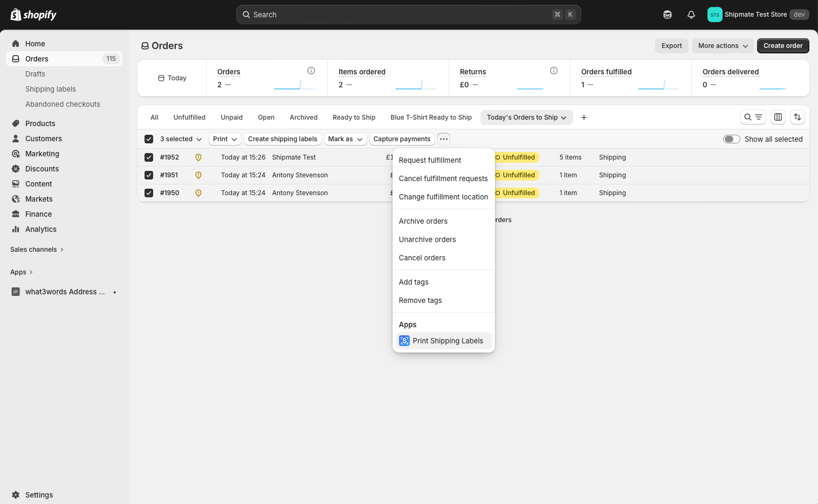818x504 pixels.
Task: Enable the Show all selected toggle
Action: pos(731,139)
